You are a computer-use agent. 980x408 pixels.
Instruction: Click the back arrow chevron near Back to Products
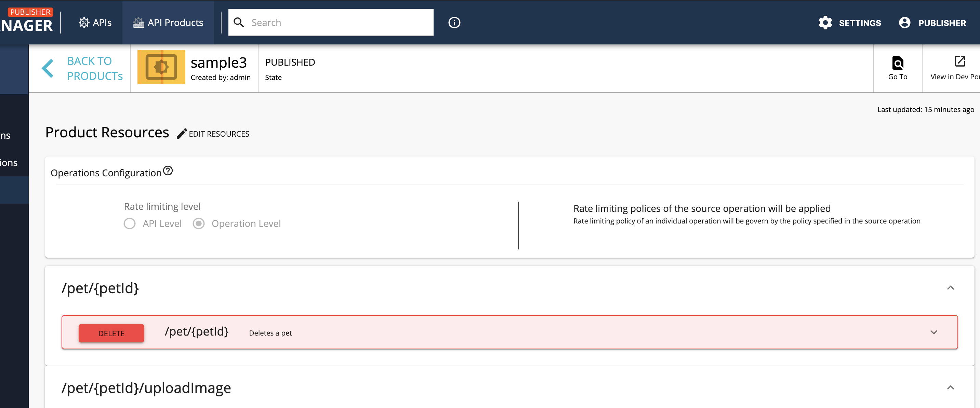[48, 68]
